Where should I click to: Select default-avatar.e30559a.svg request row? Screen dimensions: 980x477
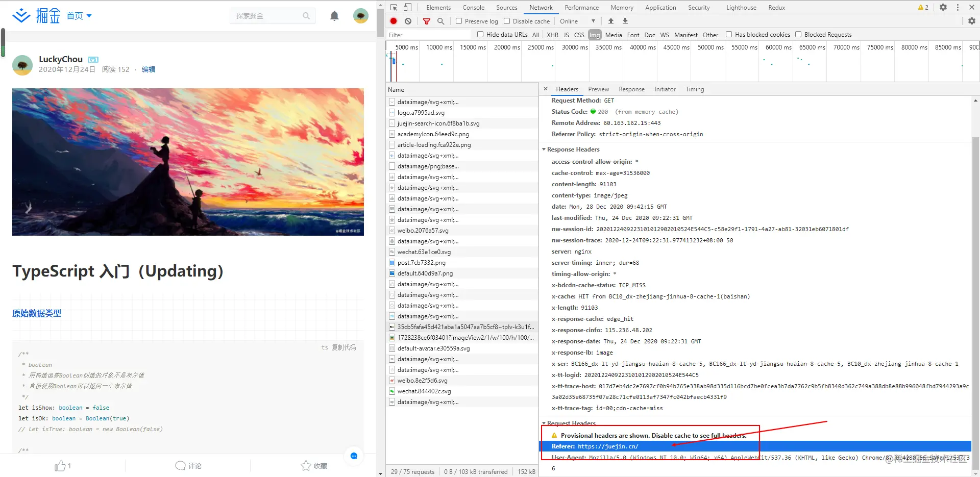click(462, 348)
